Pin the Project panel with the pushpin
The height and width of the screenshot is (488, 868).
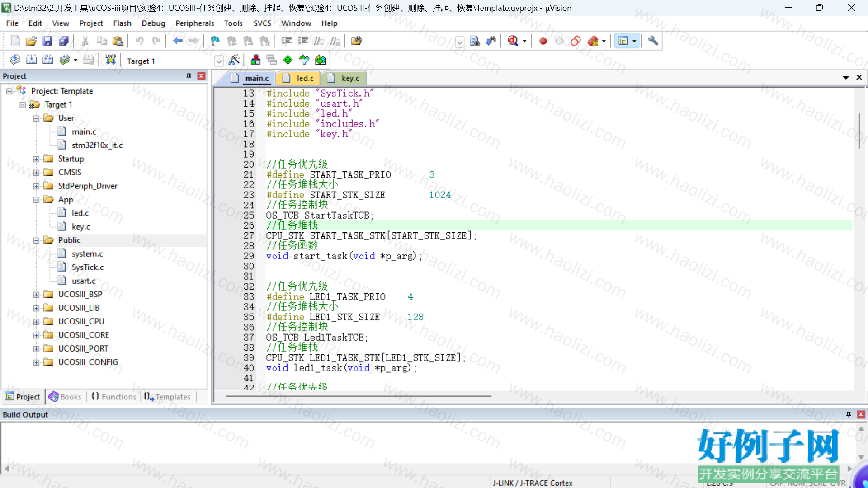pos(189,76)
